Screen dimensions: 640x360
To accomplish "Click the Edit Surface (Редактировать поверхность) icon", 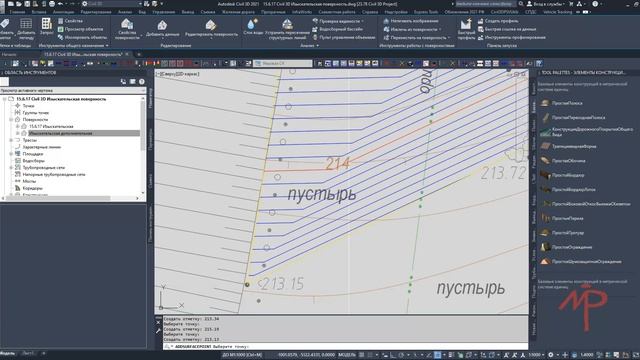I will point(211,25).
